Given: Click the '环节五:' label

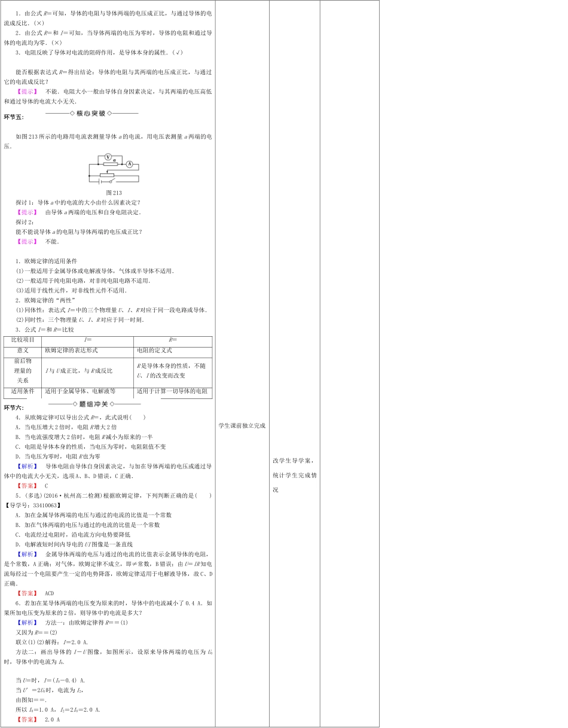Looking at the screenshot, I should (13, 117).
